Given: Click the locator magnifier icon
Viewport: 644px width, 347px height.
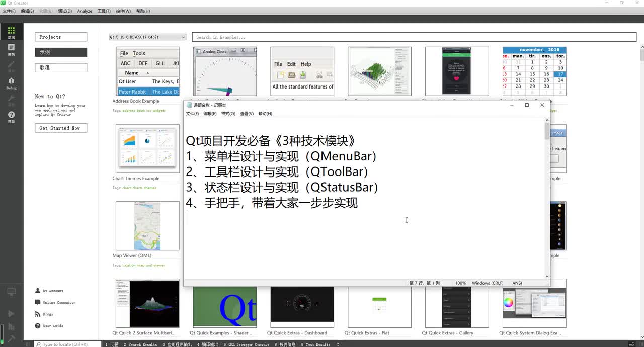Looking at the screenshot, I should 39,344.
